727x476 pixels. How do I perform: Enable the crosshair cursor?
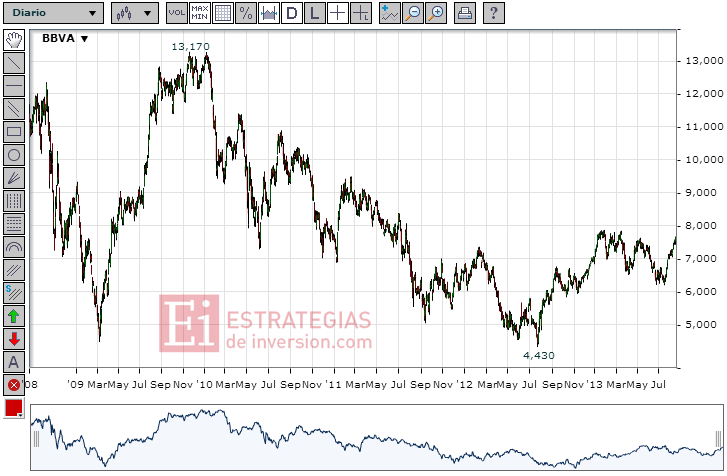338,13
